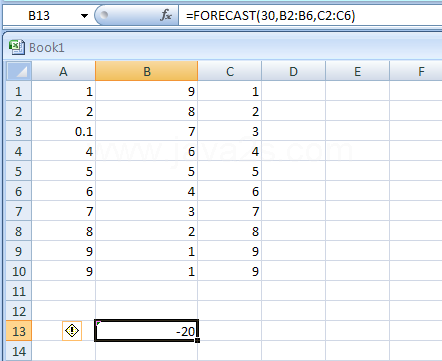This screenshot has width=442, height=361.
Task: Select column C header
Action: click(230, 71)
